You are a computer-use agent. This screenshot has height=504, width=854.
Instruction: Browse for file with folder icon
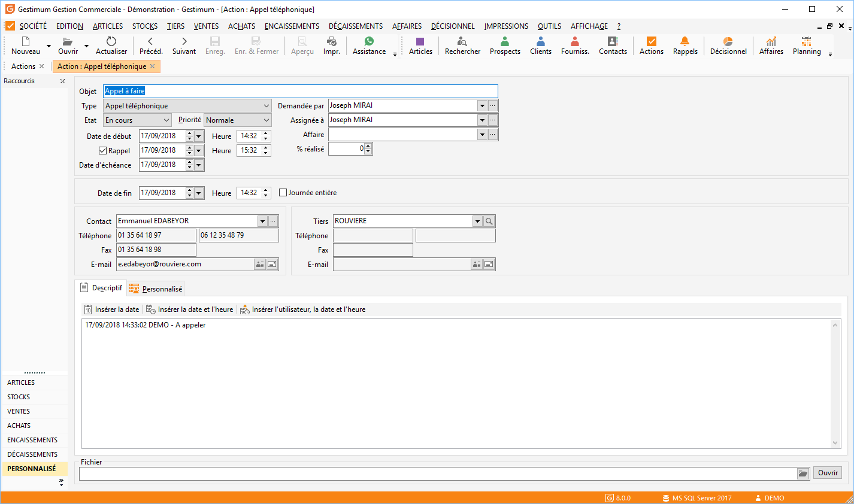pos(803,473)
